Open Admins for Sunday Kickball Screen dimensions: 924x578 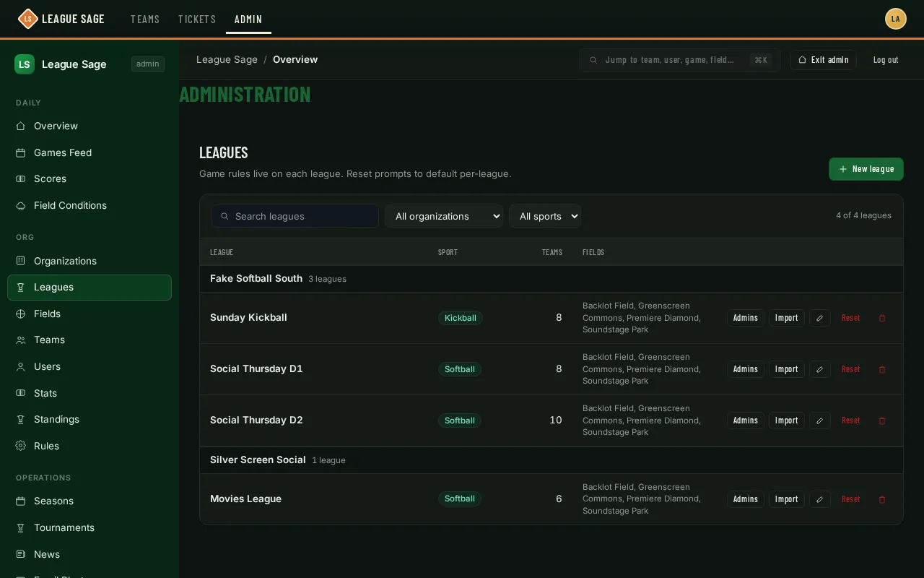point(746,318)
